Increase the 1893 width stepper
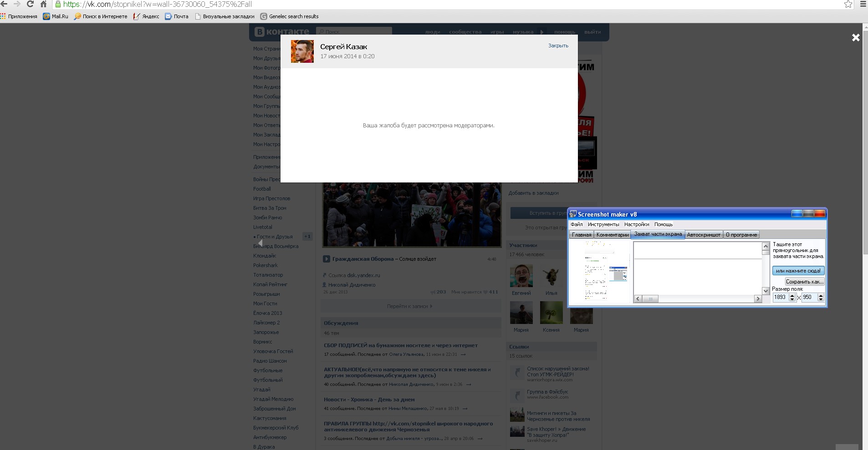 (792, 295)
